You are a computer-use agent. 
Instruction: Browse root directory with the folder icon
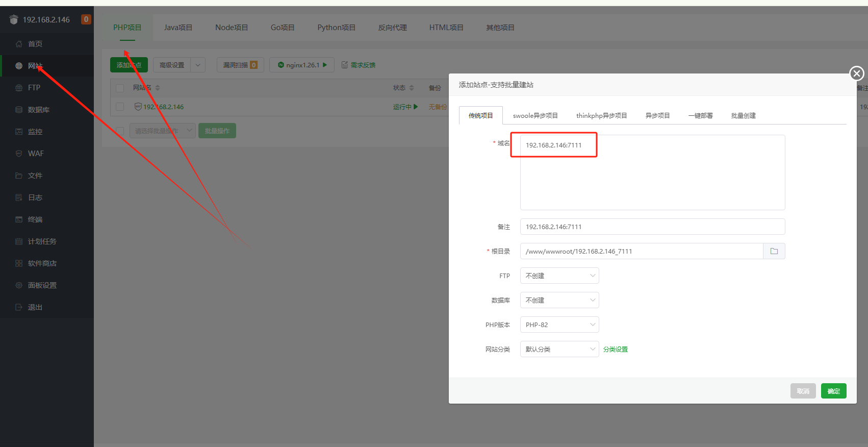[774, 251]
